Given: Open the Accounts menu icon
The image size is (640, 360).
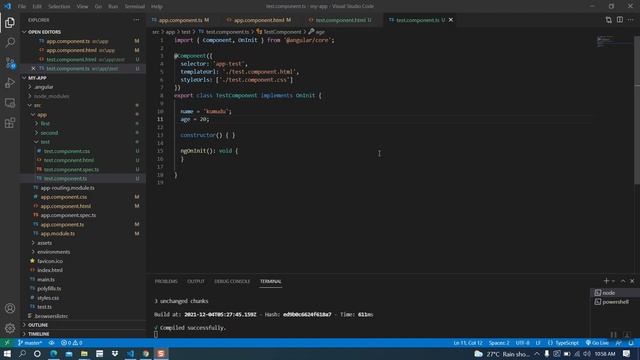Looking at the screenshot, I should 10,309.
